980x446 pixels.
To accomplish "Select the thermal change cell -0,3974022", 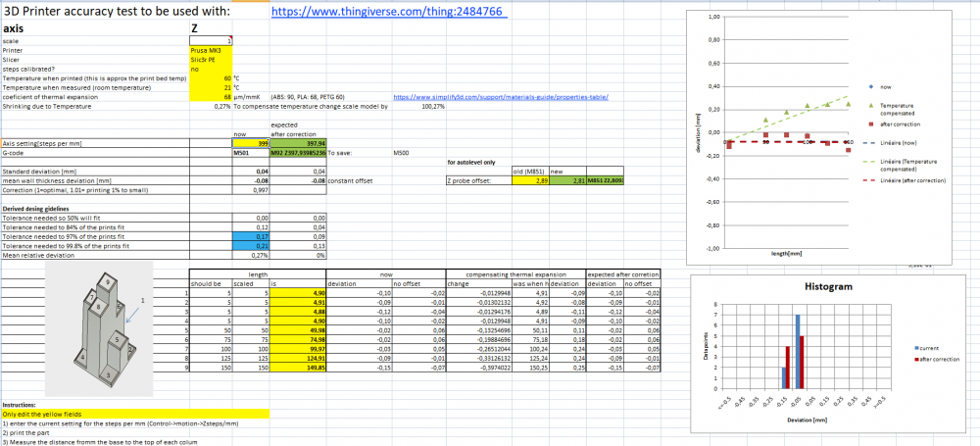I will [x=478, y=367].
